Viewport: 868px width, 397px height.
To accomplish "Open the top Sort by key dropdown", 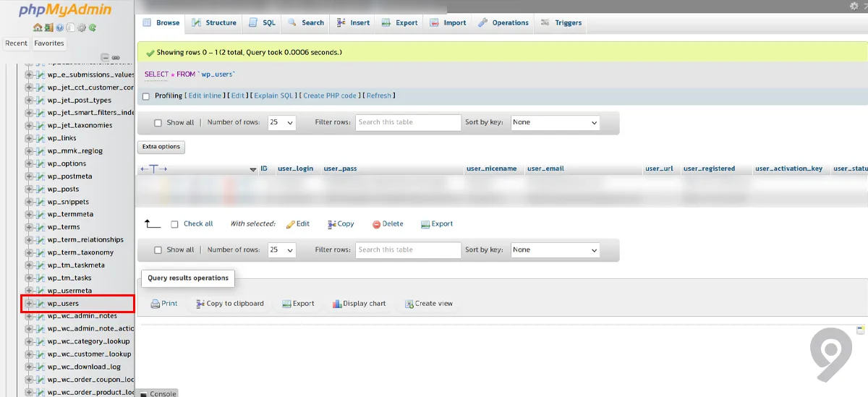I will click(555, 123).
